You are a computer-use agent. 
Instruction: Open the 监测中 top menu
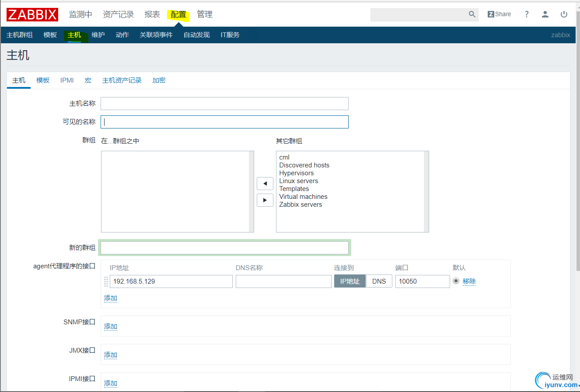tap(80, 14)
